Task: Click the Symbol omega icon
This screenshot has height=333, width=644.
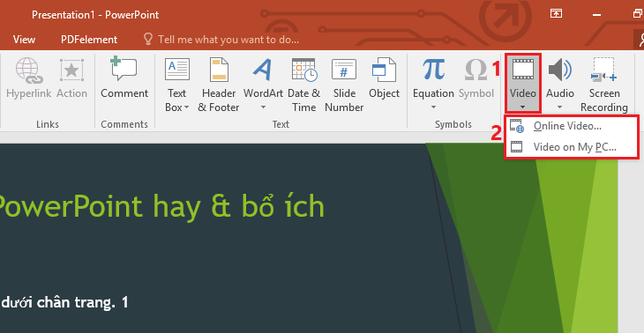Action: (x=476, y=70)
